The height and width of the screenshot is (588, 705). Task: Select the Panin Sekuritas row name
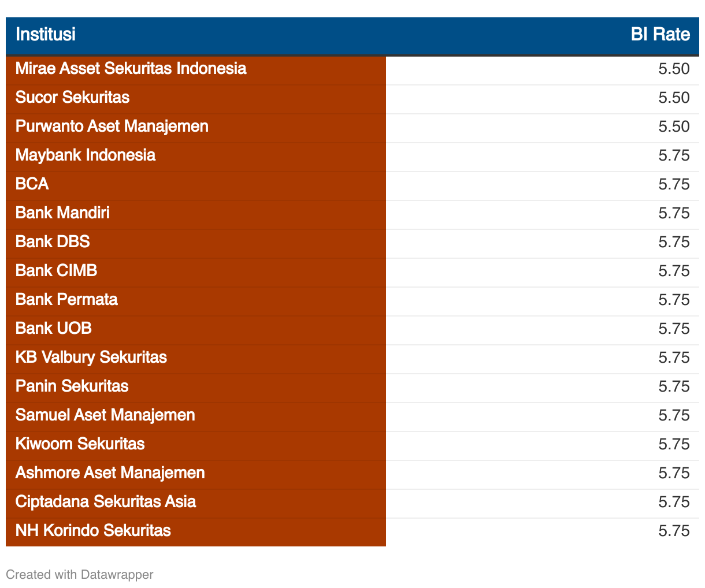[x=72, y=386]
